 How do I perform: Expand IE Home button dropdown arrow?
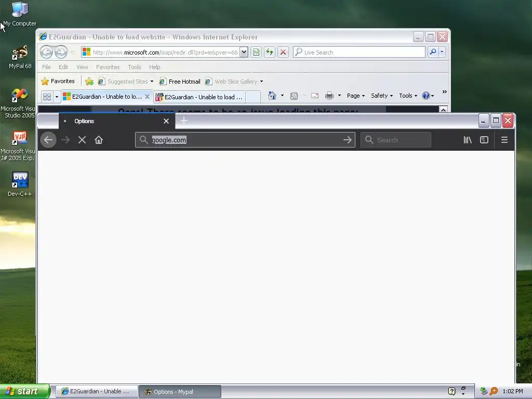282,96
